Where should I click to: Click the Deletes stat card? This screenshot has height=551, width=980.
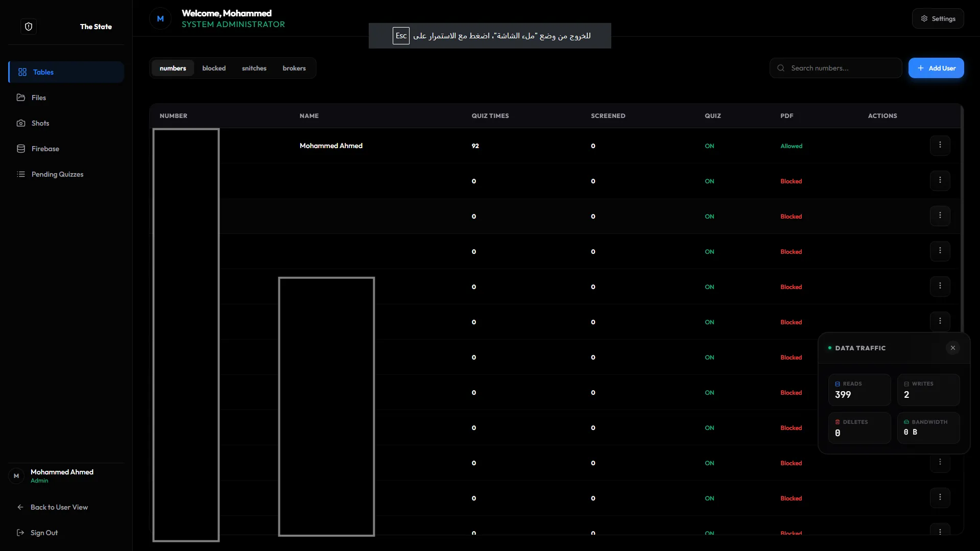coord(859,428)
